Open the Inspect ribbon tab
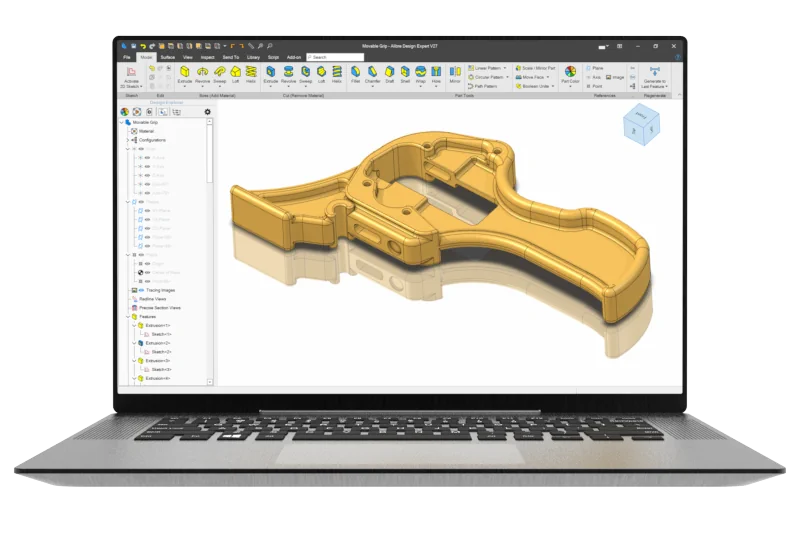This screenshot has width=800, height=533. (207, 57)
